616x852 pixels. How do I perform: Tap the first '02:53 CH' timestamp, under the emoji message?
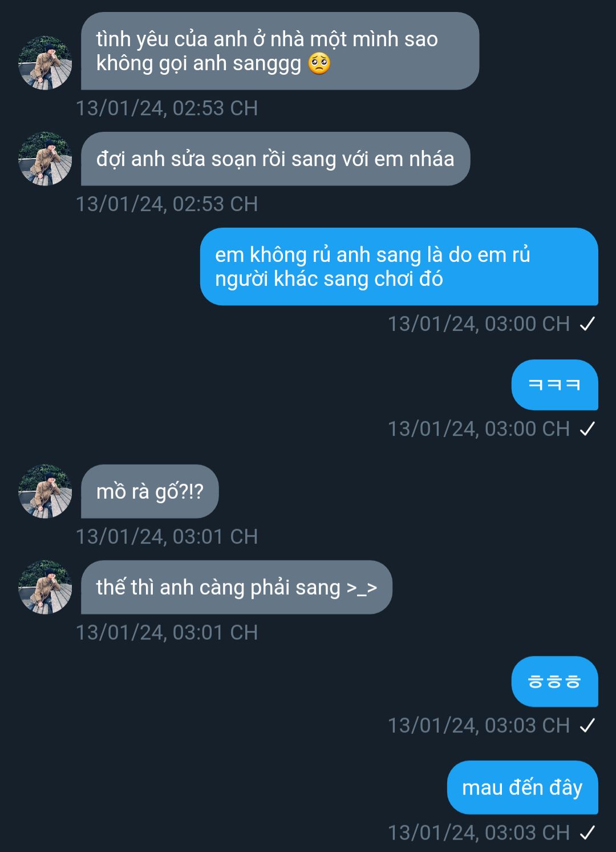[167, 108]
